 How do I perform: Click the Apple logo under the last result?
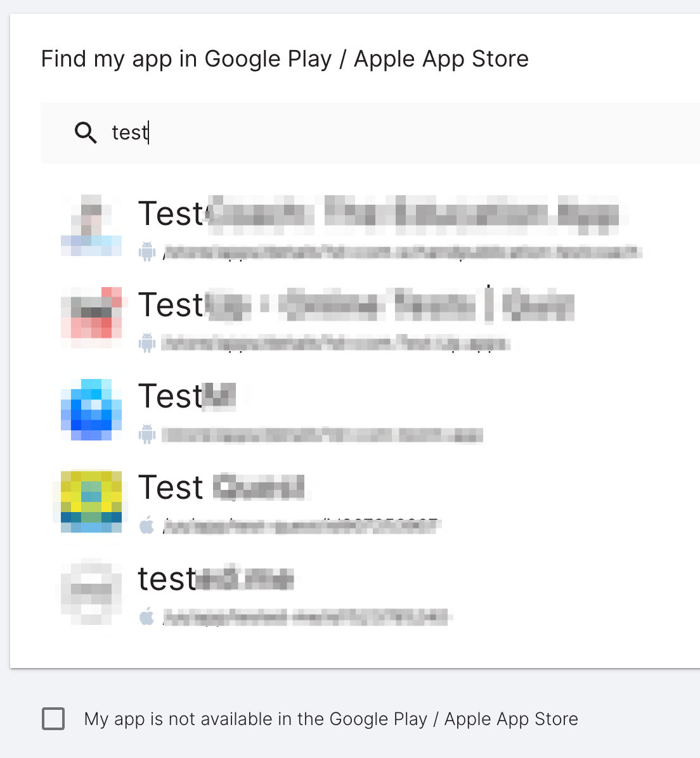(147, 617)
